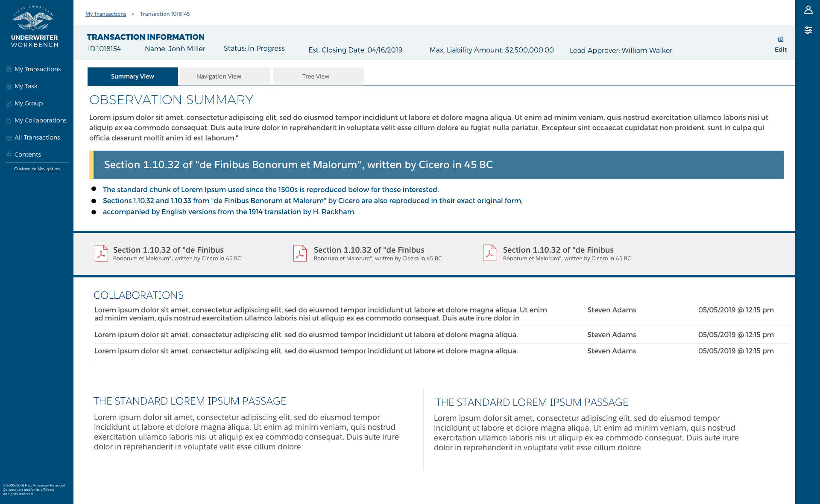Viewport: 820px width, 504px height.
Task: Click the user profile icon
Action: (808, 10)
